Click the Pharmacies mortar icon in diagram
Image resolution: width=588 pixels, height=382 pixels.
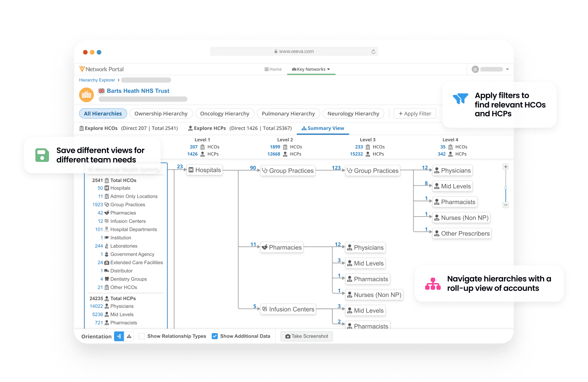(x=265, y=247)
